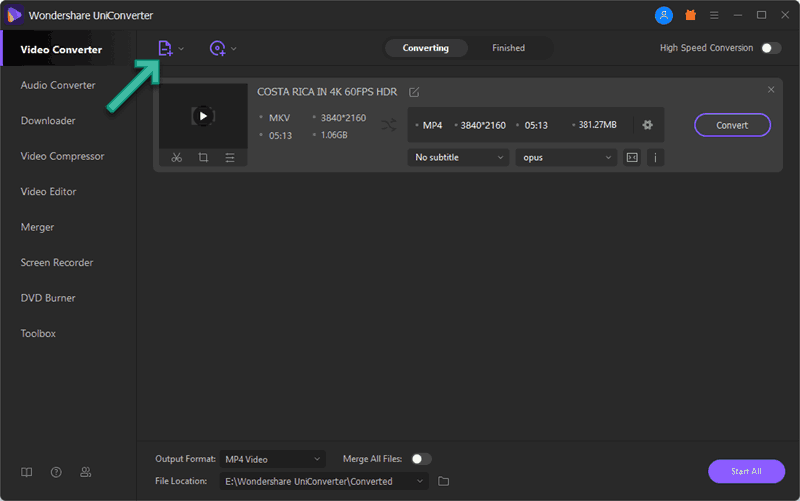
Task: Open the Video Compressor section
Action: (62, 156)
